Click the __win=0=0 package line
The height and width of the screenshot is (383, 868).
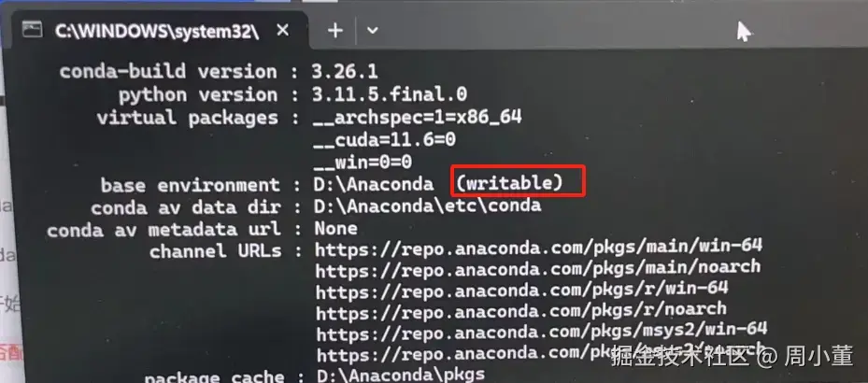[x=363, y=163]
